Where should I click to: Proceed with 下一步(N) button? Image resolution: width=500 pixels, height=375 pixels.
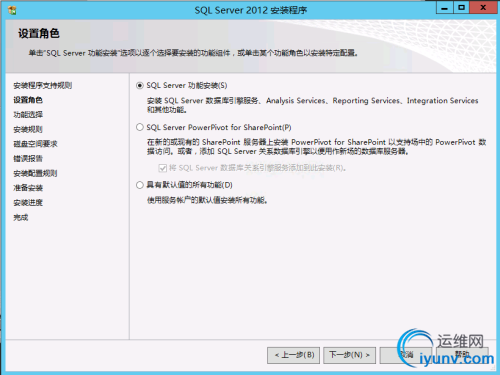click(x=349, y=355)
